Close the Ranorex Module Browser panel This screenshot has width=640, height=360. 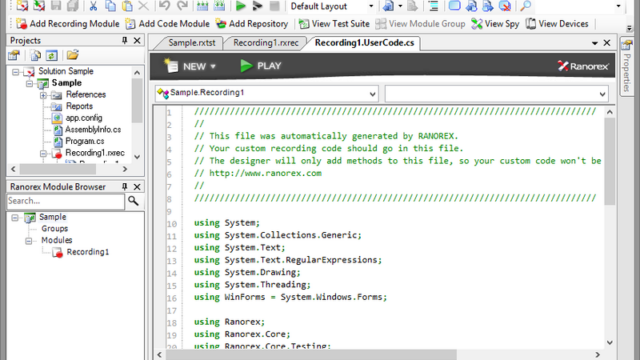pyautogui.click(x=137, y=187)
